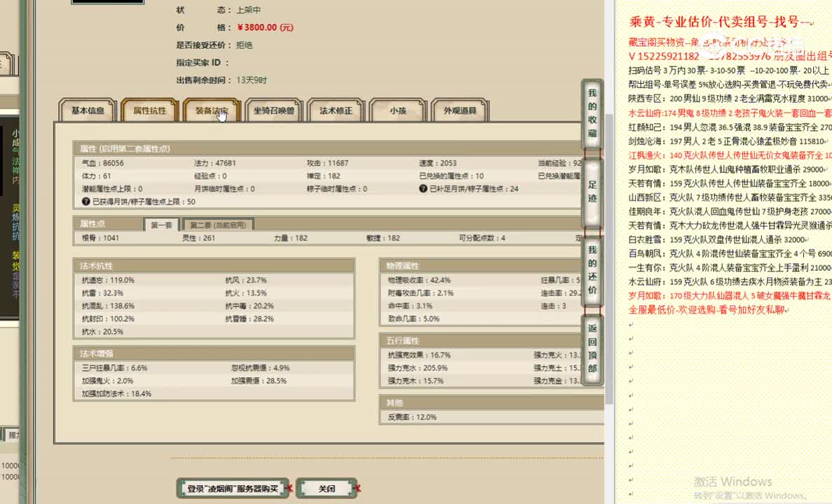Select the 坐骑召唤兽 tab
Image resolution: width=832 pixels, height=504 pixels.
[274, 111]
